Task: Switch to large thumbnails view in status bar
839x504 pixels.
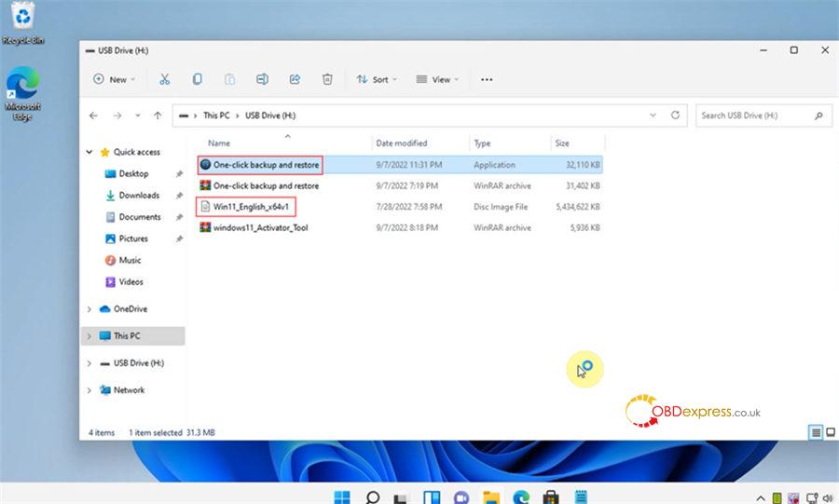Action: (x=831, y=432)
